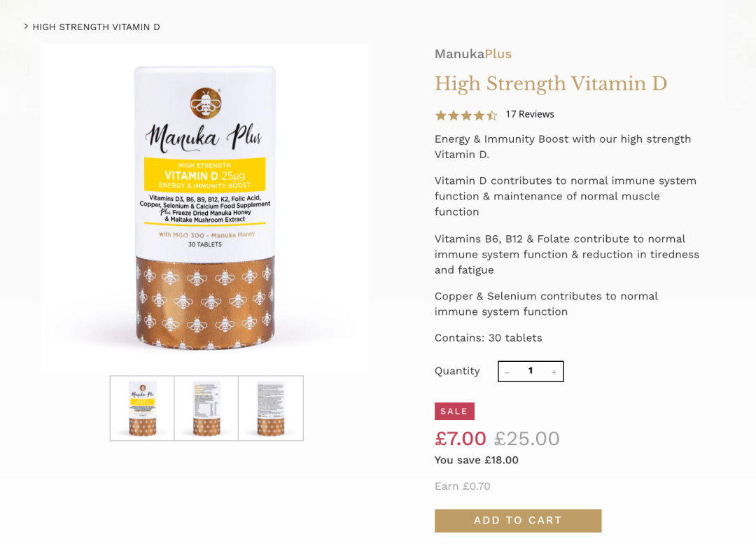Click the crossed-out £25.00 original price
Screen dimensions: 756x548
(x=526, y=439)
